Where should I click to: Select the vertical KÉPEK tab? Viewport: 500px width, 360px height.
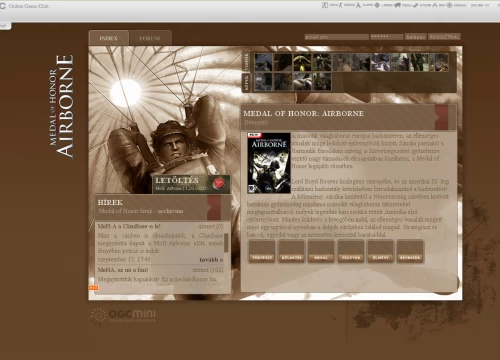tap(246, 83)
